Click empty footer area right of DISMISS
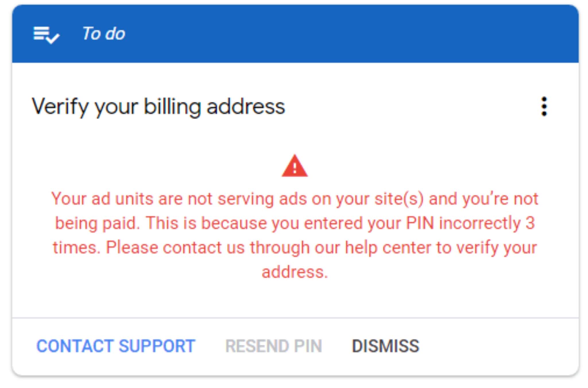This screenshot has height=388, width=588. click(x=500, y=346)
